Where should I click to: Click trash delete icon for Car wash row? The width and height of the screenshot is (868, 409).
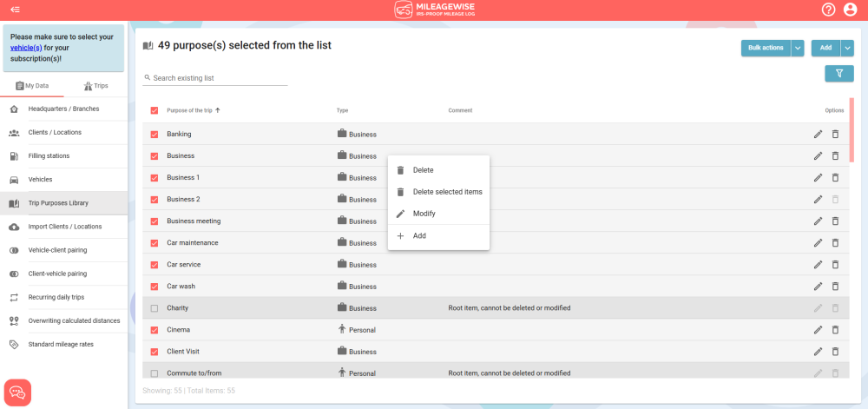[836, 287]
